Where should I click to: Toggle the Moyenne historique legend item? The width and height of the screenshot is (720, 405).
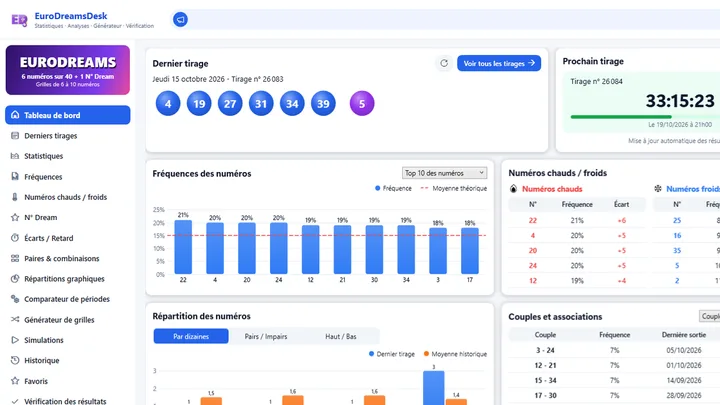tap(455, 354)
